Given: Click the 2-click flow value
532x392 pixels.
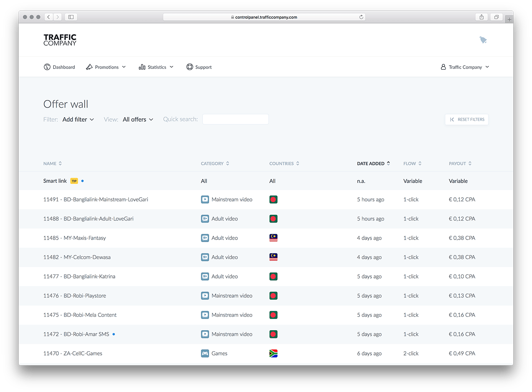Looking at the screenshot, I should (411, 353).
